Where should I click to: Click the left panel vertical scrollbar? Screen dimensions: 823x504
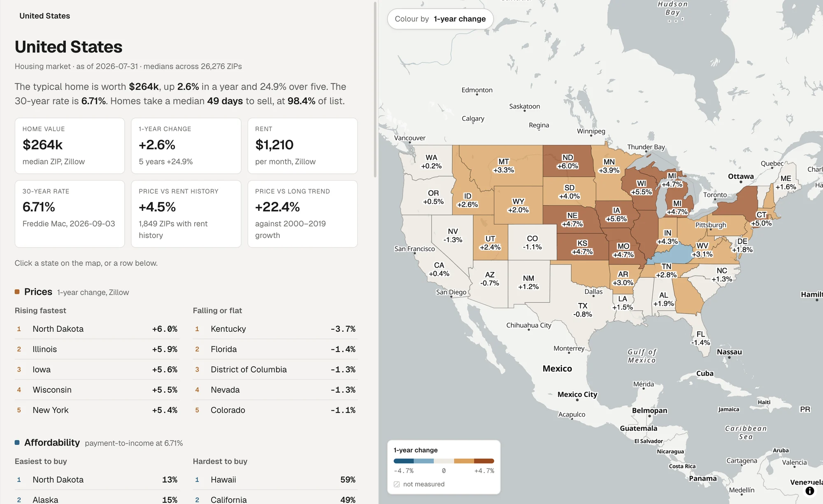(375, 90)
